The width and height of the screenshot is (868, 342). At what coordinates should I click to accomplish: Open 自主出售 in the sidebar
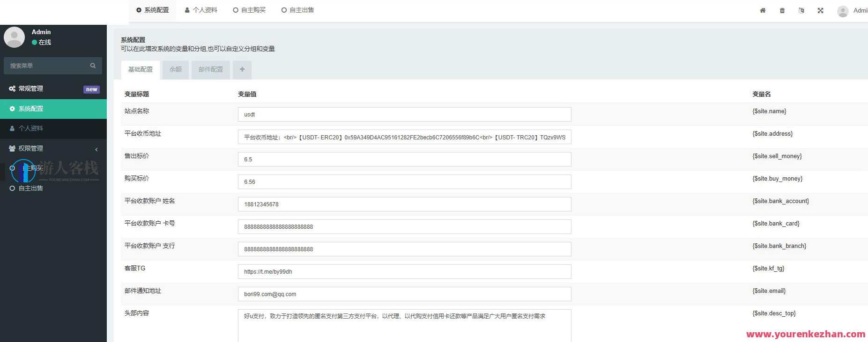53,188
